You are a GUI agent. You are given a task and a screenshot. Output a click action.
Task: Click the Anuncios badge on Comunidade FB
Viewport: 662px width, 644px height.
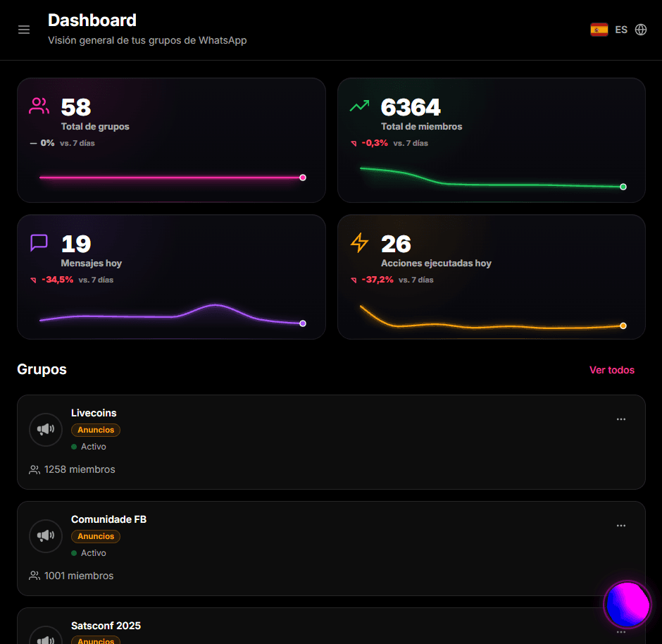click(96, 536)
